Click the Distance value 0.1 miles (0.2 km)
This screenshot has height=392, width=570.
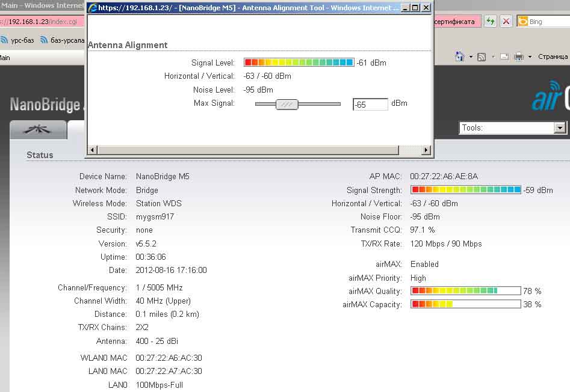(x=167, y=314)
